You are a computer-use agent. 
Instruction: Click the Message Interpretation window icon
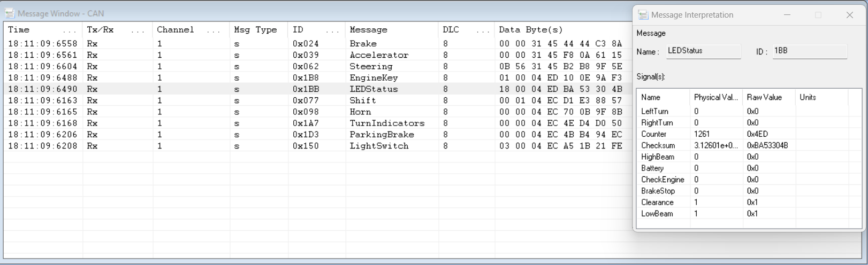[x=643, y=15]
